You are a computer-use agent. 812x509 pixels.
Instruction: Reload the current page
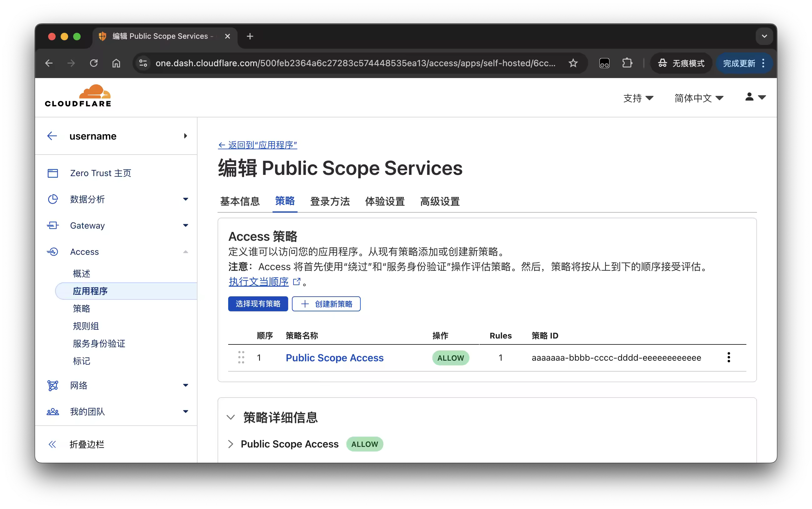(94, 63)
